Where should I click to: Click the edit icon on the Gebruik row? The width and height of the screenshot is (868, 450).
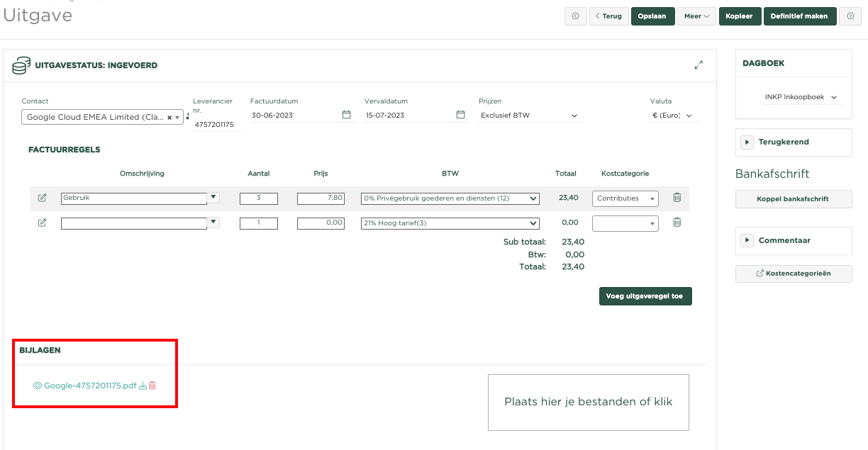point(43,198)
